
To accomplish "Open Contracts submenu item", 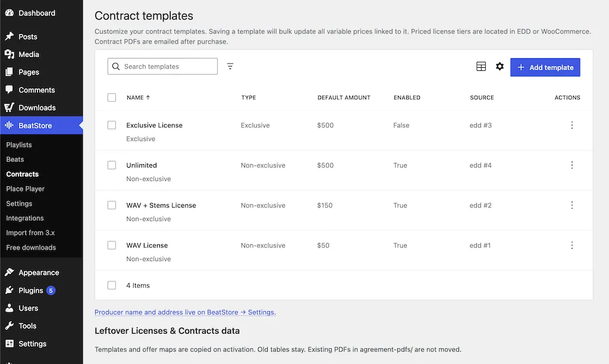I will pyautogui.click(x=22, y=174).
